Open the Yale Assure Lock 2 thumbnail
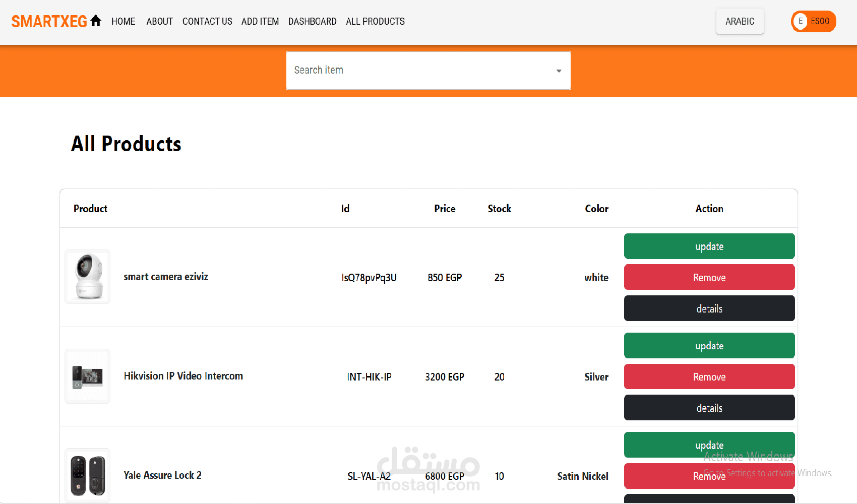 [x=88, y=475]
